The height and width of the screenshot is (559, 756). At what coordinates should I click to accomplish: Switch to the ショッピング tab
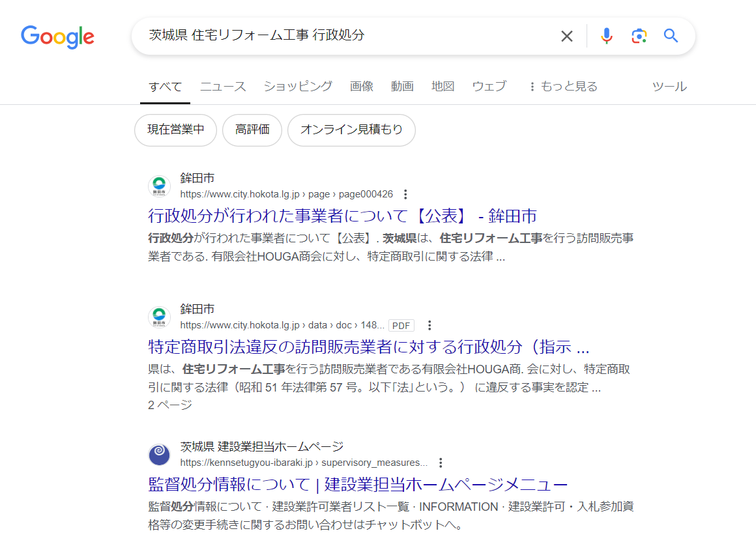pos(297,87)
